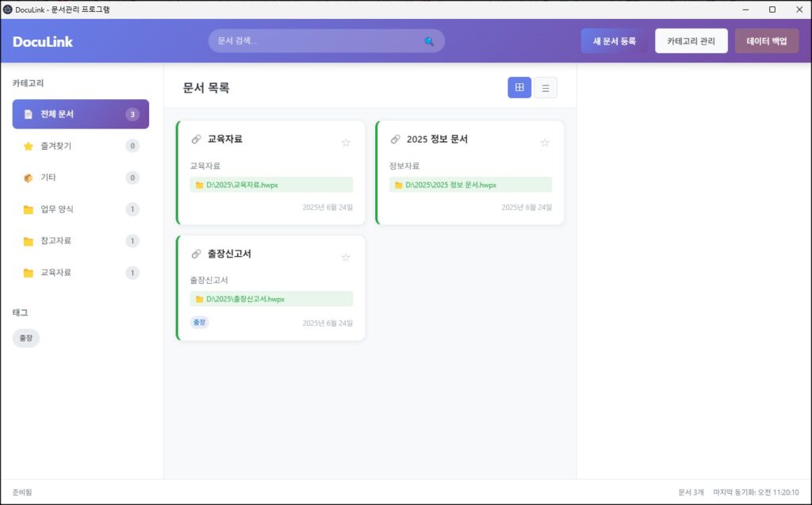The width and height of the screenshot is (812, 505).
Task: Switch to grid view layout
Action: click(519, 88)
